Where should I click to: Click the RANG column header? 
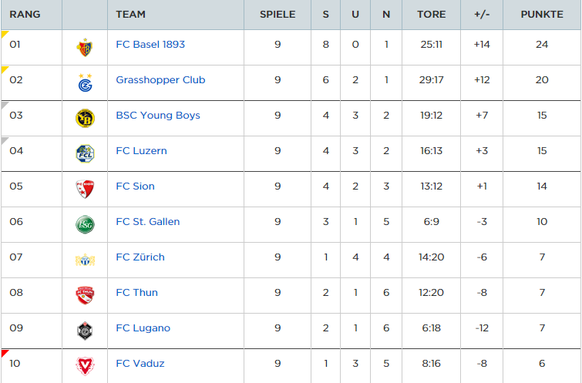[25, 14]
